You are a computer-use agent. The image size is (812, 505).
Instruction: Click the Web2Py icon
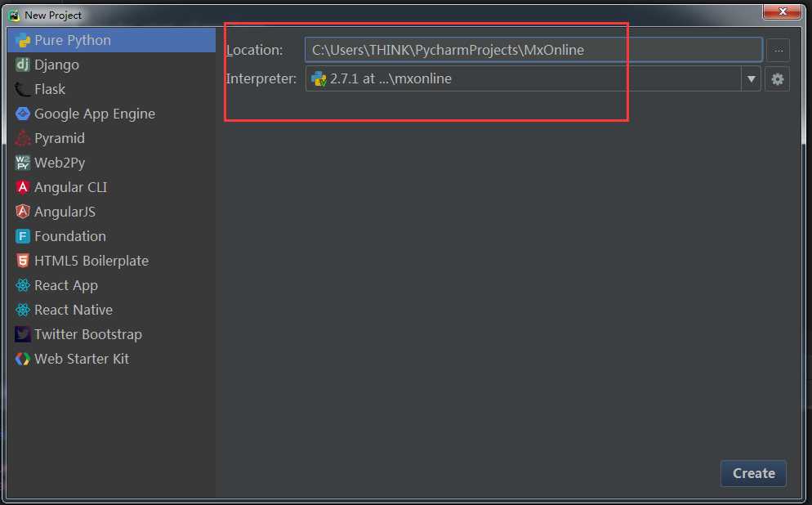pos(23,163)
